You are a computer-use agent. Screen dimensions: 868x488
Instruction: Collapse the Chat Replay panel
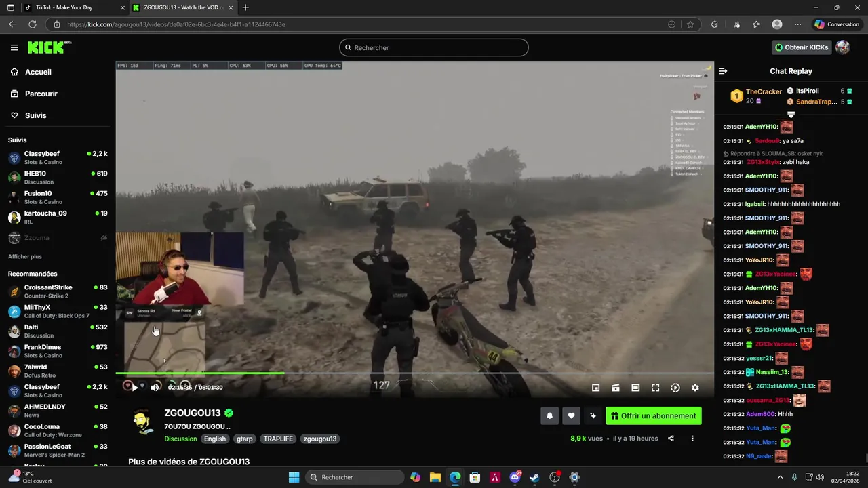click(723, 71)
